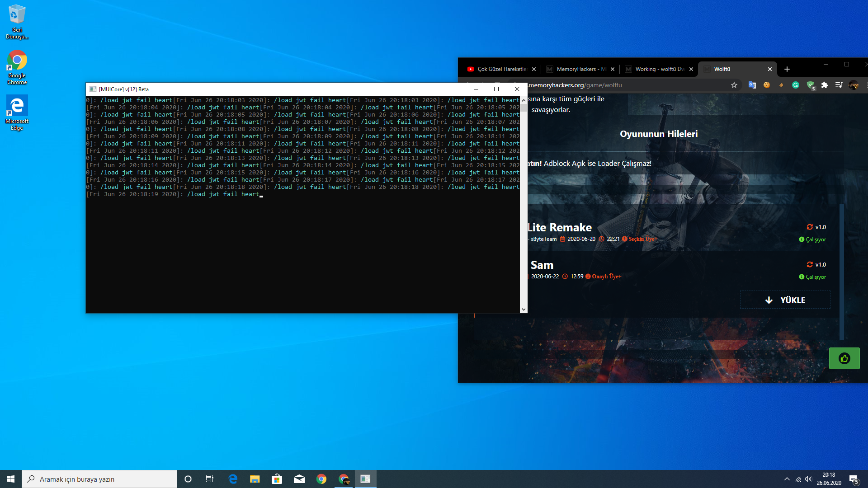868x488 pixels.
Task: Maximize the MUICore console window
Action: 496,89
